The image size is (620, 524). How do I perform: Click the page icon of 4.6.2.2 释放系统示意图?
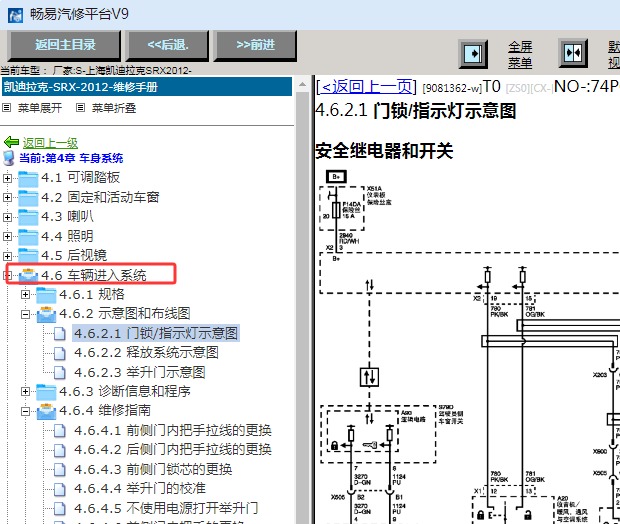point(59,353)
